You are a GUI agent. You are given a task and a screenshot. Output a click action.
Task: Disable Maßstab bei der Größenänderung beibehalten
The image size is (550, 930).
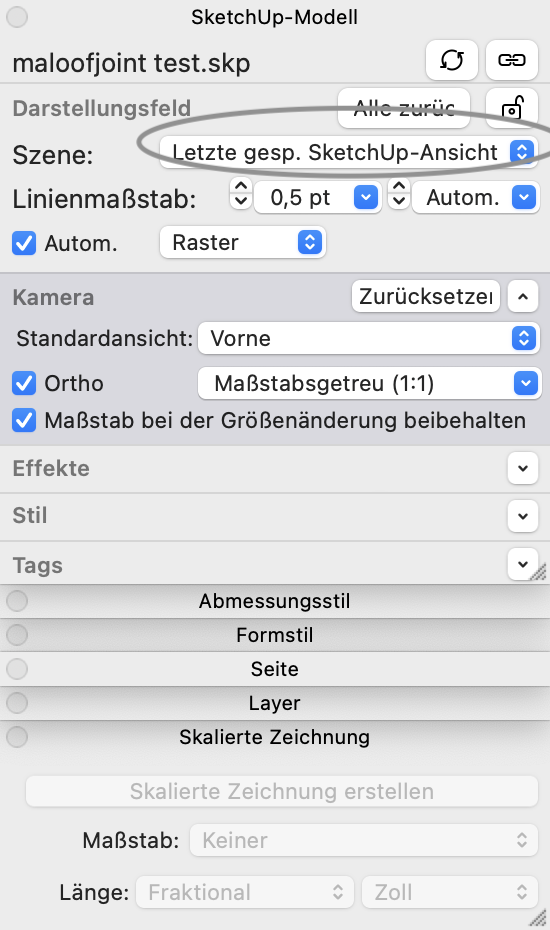pos(24,421)
